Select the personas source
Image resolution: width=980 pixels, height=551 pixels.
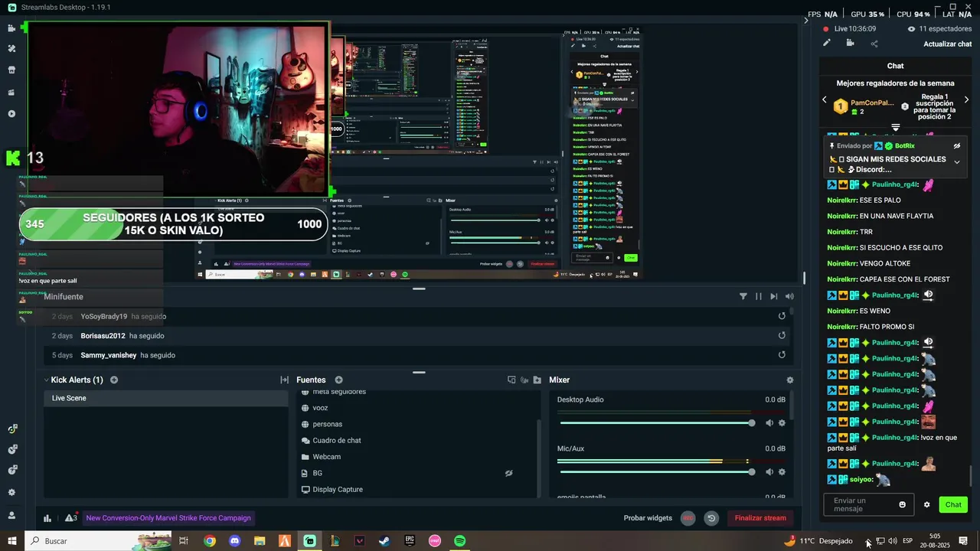pos(327,424)
